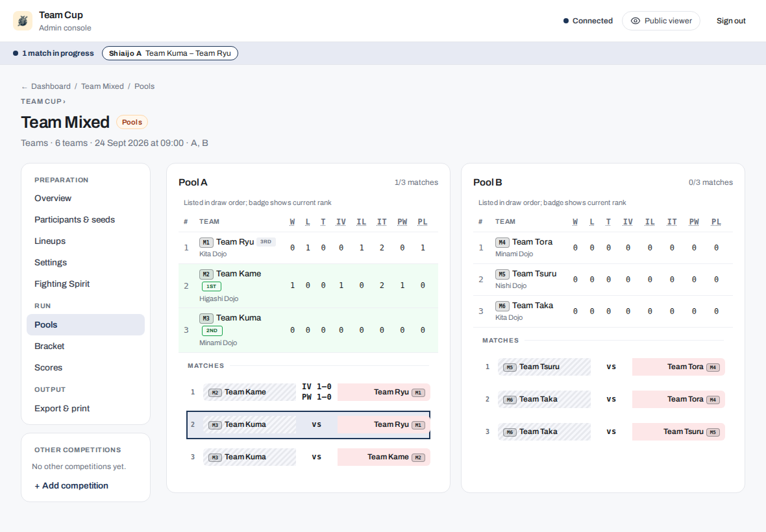Click the M1 badge next to Team Ryu
This screenshot has height=532, width=766.
coord(206,242)
